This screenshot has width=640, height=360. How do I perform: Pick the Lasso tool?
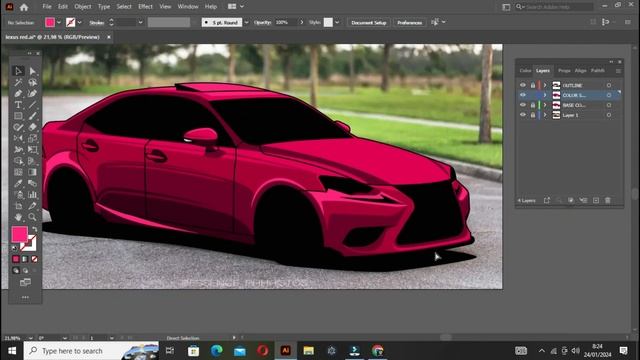click(33, 82)
